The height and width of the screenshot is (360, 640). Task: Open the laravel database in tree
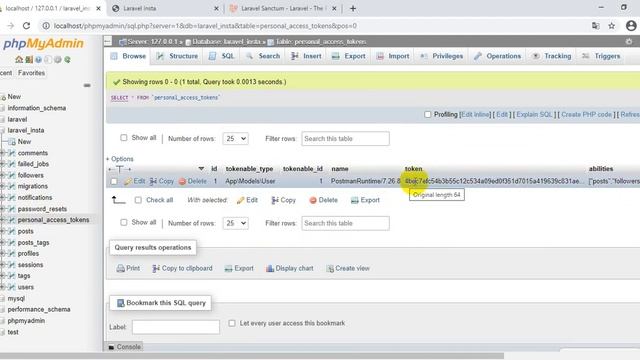tap(17, 120)
